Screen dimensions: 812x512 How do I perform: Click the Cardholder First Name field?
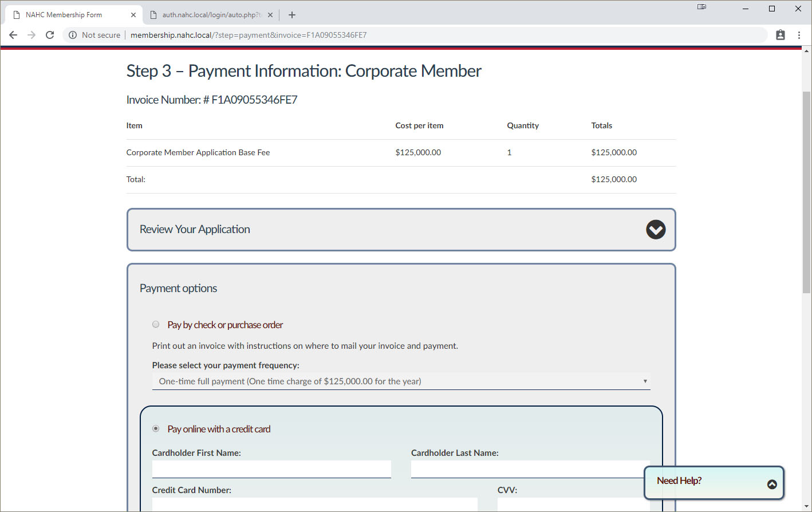[271, 469]
